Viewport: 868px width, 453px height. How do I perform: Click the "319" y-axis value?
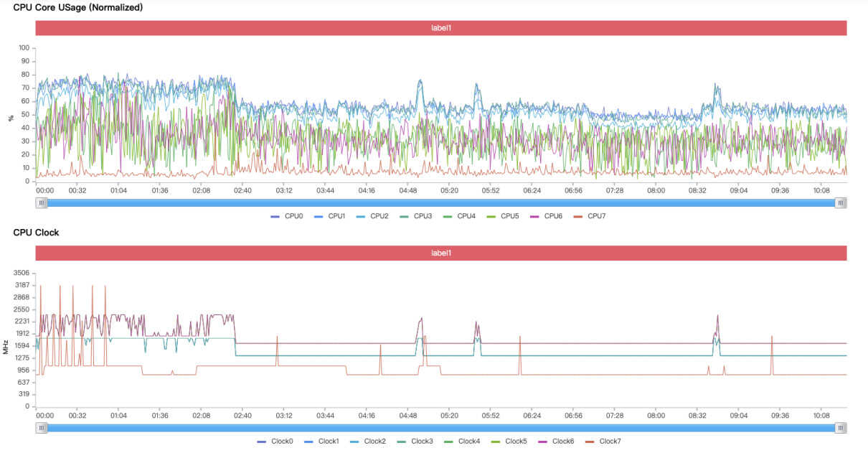tap(24, 394)
